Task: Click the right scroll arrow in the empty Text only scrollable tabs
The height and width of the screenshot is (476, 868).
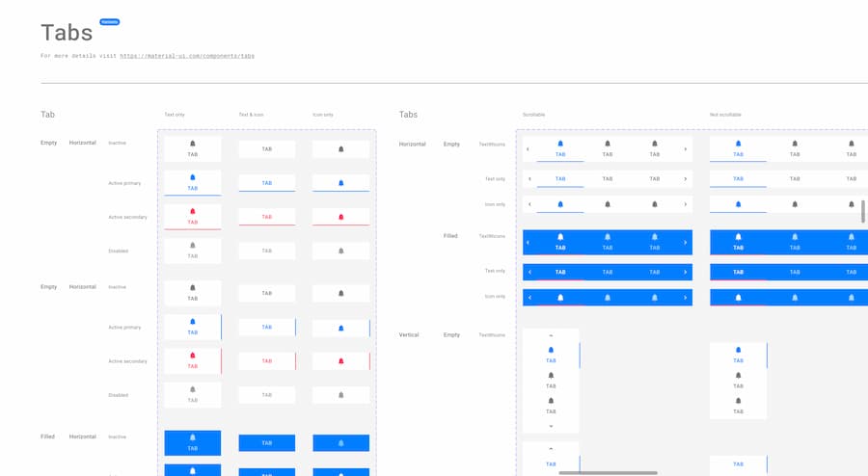Action: click(686, 179)
